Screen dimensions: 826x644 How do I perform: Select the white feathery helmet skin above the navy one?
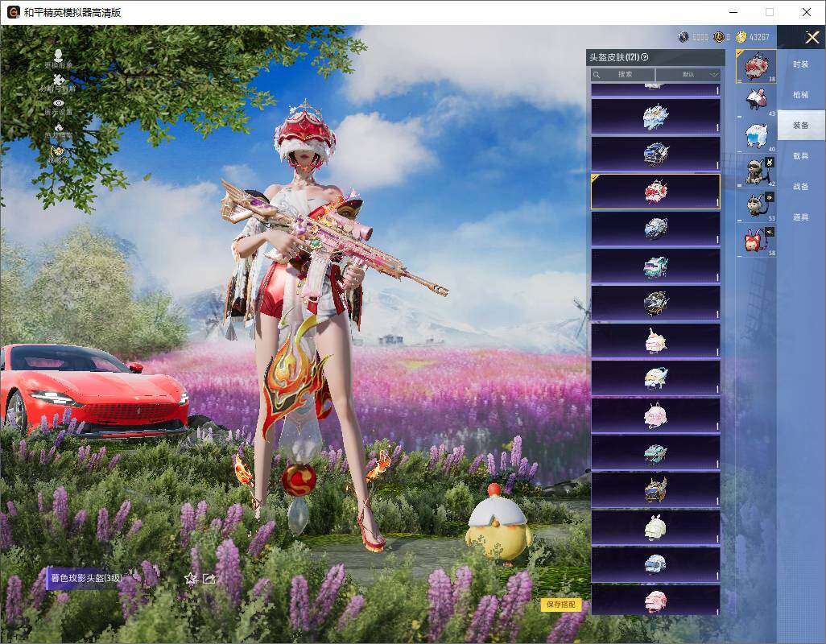655,117
